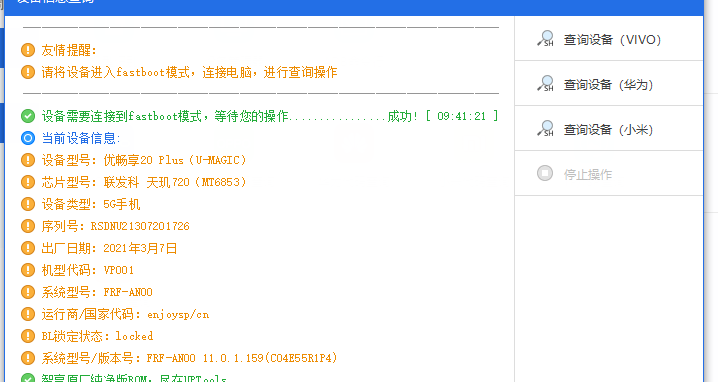Click the 请将设备进入fastboot模式 instruction line
The width and height of the screenshot is (718, 382).
tap(189, 72)
